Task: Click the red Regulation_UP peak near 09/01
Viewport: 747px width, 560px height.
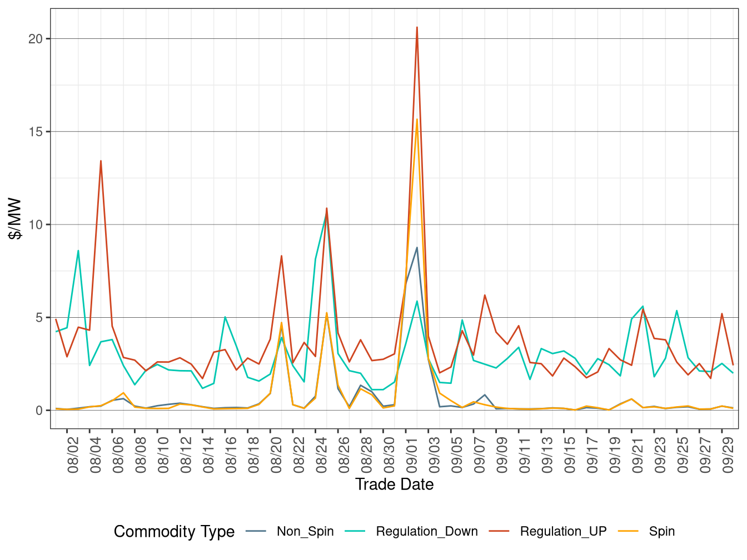Action: tap(417, 27)
